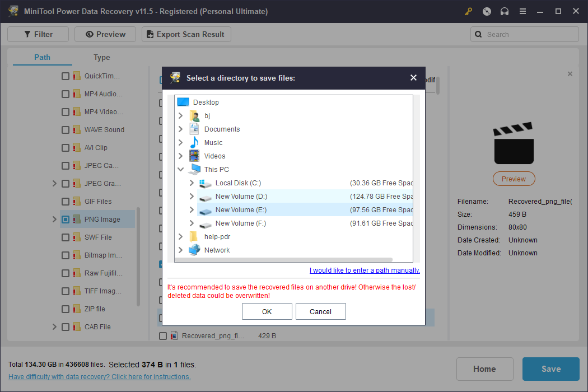The width and height of the screenshot is (588, 392).
Task: Click the Filter toolbar button
Action: pos(38,34)
